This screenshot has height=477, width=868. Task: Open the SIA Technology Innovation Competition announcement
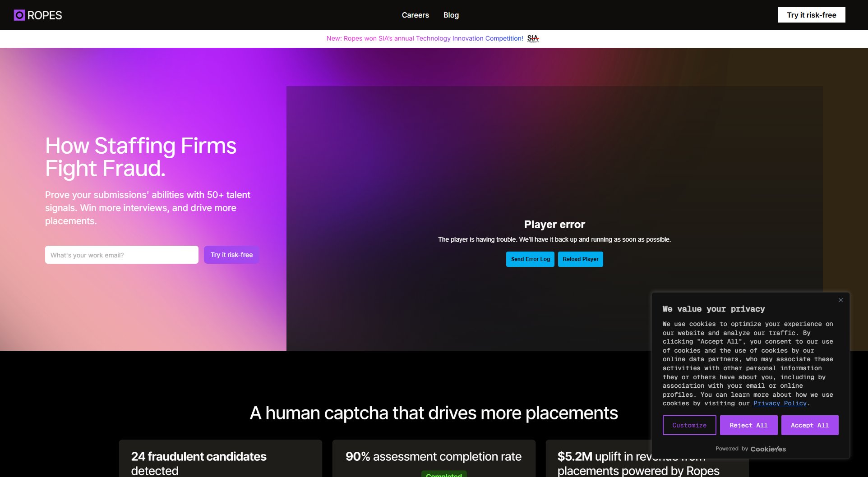click(x=425, y=38)
